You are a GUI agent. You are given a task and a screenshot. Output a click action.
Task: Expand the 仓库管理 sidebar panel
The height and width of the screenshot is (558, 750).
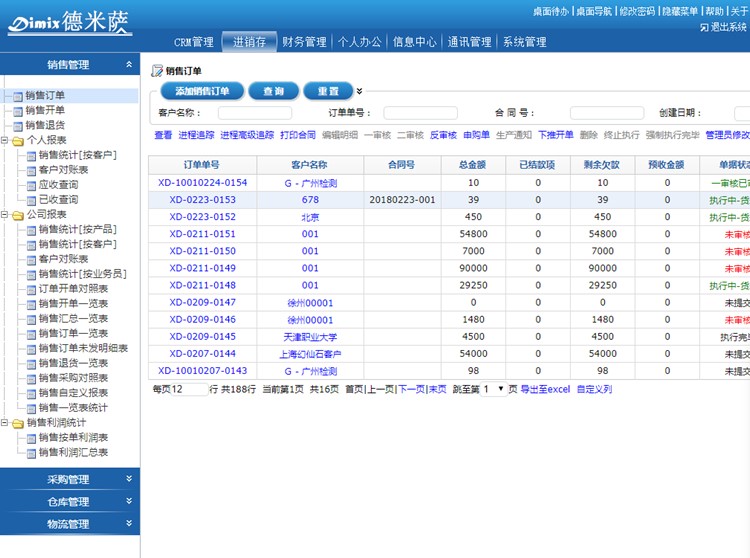tap(129, 501)
